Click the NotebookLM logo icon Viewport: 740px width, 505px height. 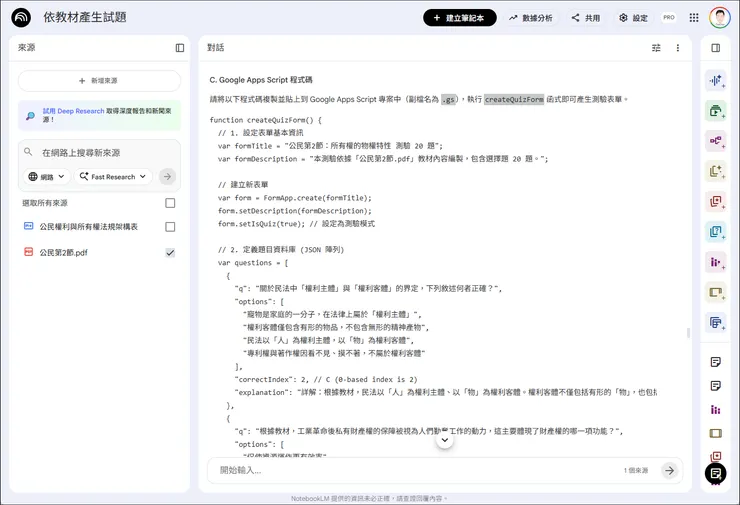coord(21,17)
